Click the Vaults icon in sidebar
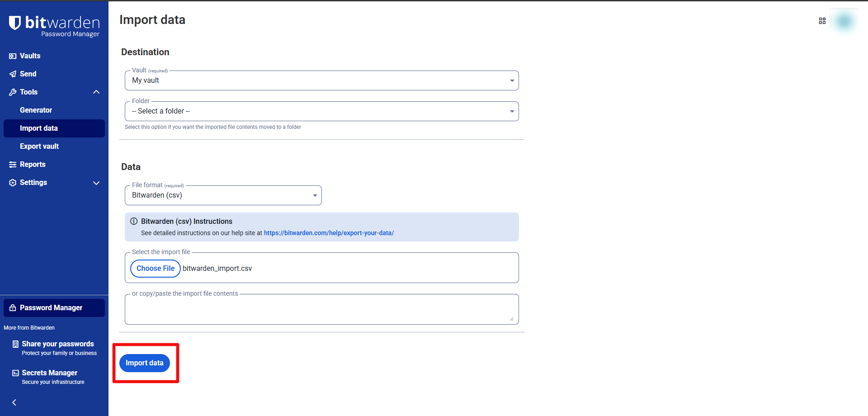Viewport: 868px width, 416px height. coord(13,56)
